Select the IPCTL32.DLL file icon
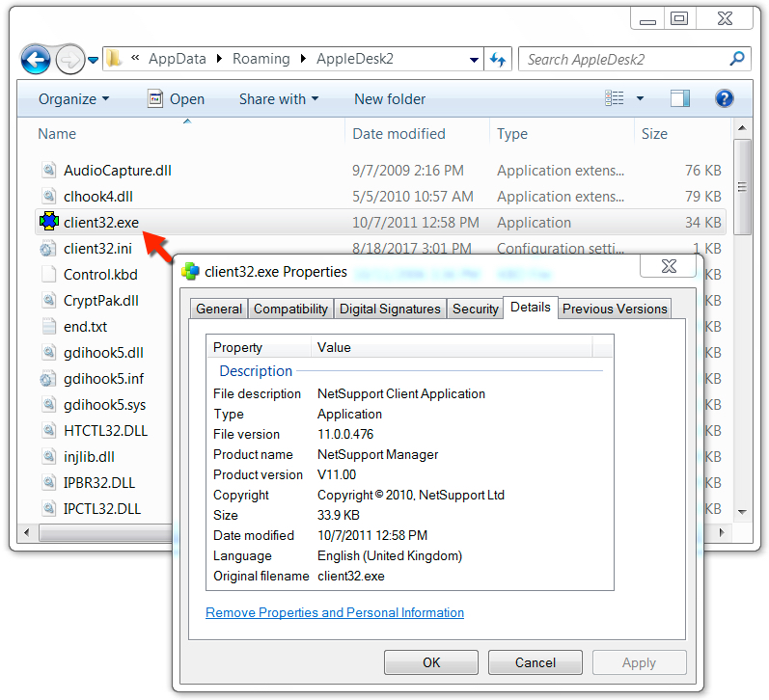This screenshot has height=700, width=769. click(x=48, y=508)
